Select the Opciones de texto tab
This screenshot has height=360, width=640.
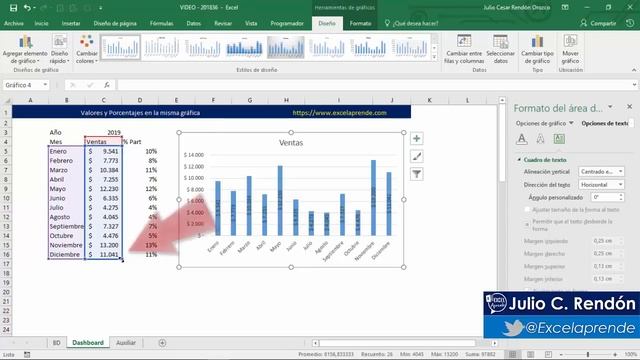[606, 123]
